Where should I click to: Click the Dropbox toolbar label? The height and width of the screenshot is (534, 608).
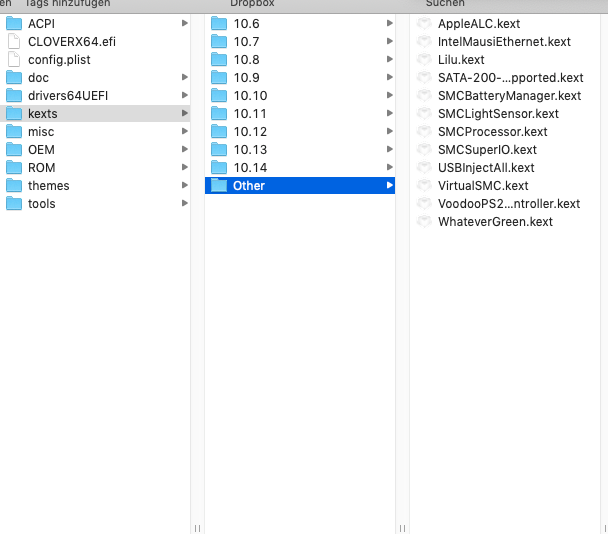click(252, 3)
